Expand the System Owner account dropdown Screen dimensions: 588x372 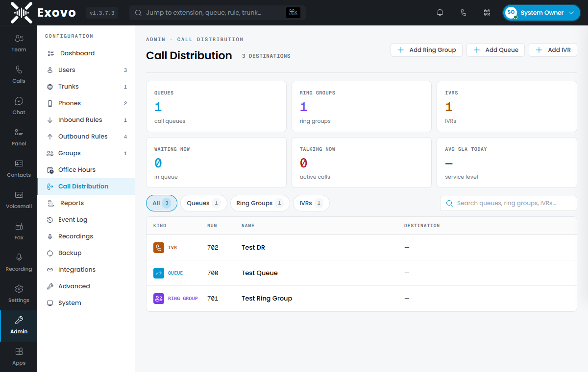click(541, 13)
